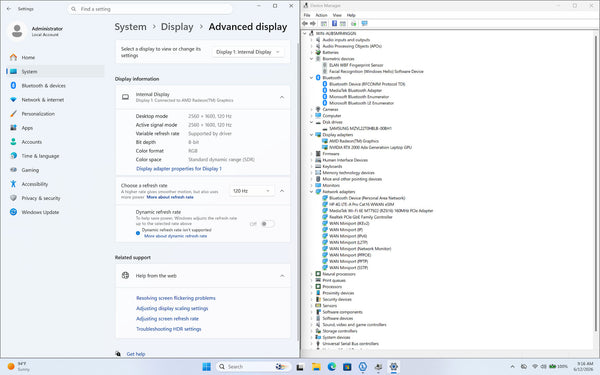Click the blue Help icon in Device Manager toolbar

[x=334, y=24]
